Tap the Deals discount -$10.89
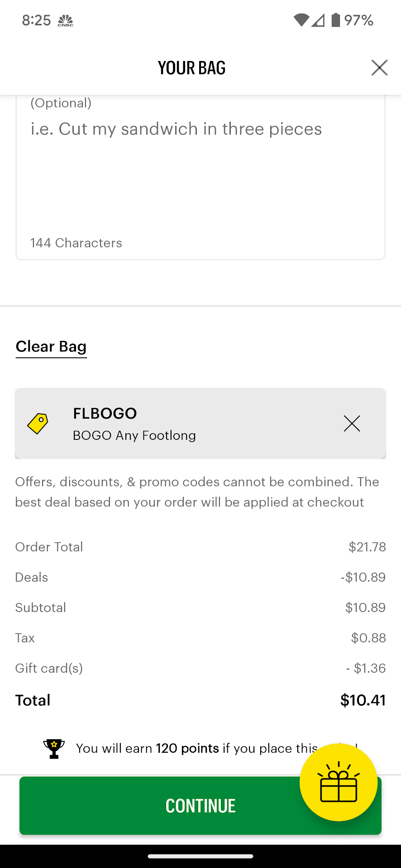The height and width of the screenshot is (868, 401). coord(363,577)
